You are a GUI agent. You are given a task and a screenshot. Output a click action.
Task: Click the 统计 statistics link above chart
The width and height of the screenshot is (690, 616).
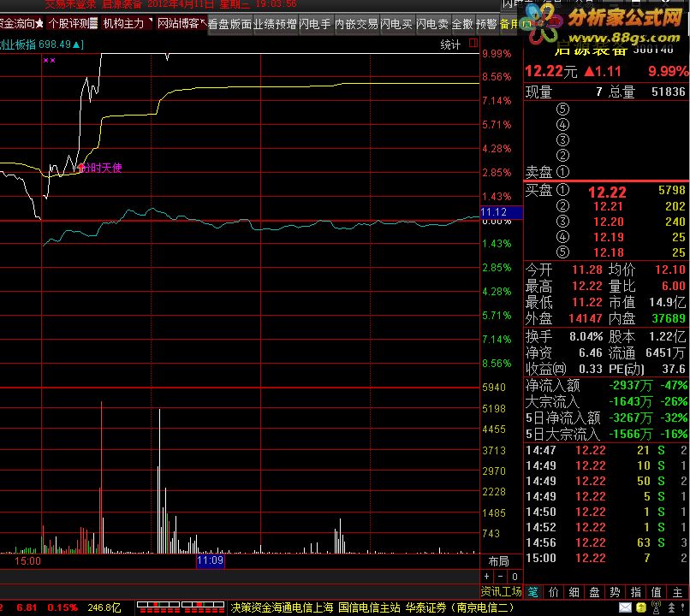(x=450, y=44)
